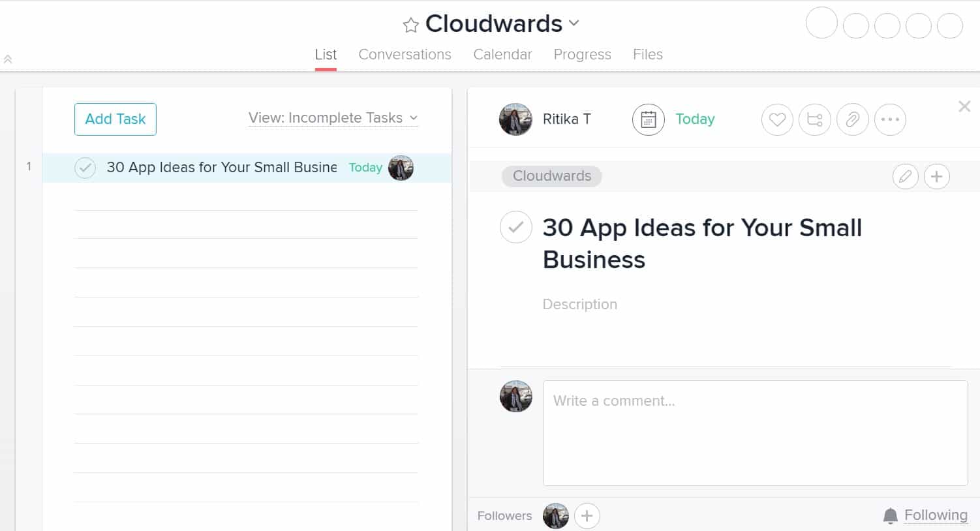The height and width of the screenshot is (531, 980).
Task: Add to project with the plus icon
Action: click(937, 176)
